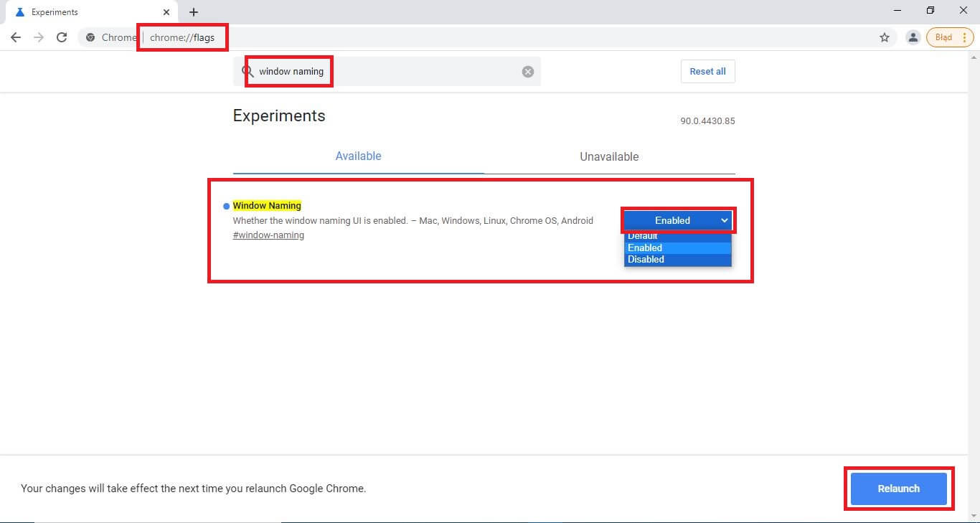980x523 pixels.
Task: Restore down the Chrome window
Action: (x=930, y=11)
